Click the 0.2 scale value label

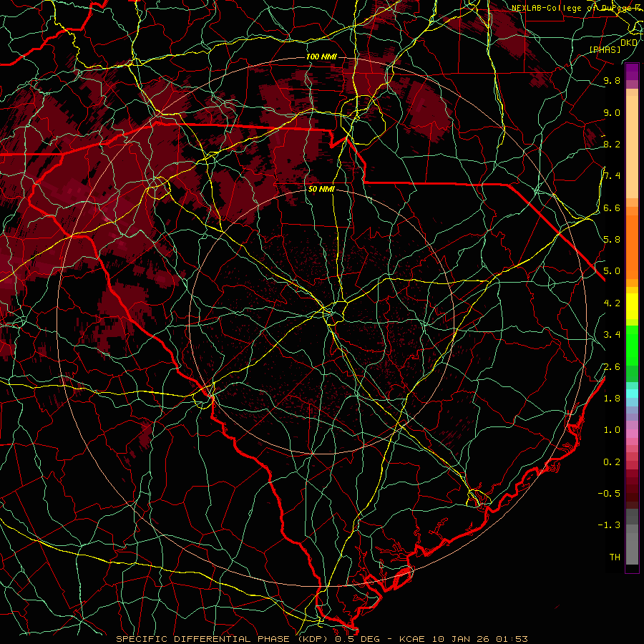tap(612, 462)
